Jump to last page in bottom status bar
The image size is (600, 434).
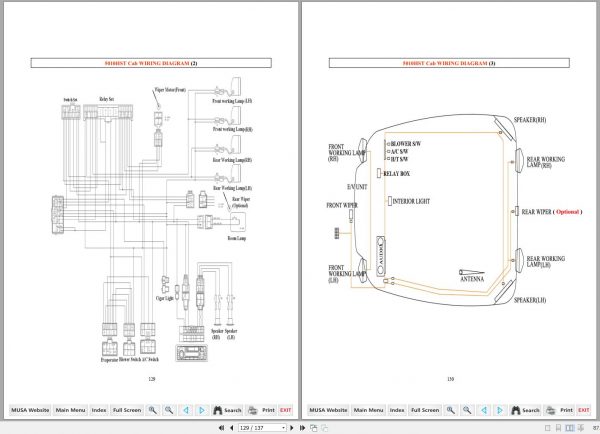point(302,427)
